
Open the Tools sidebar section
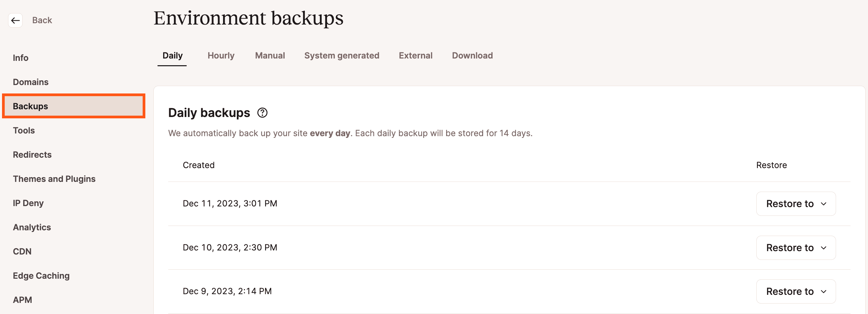coord(24,130)
